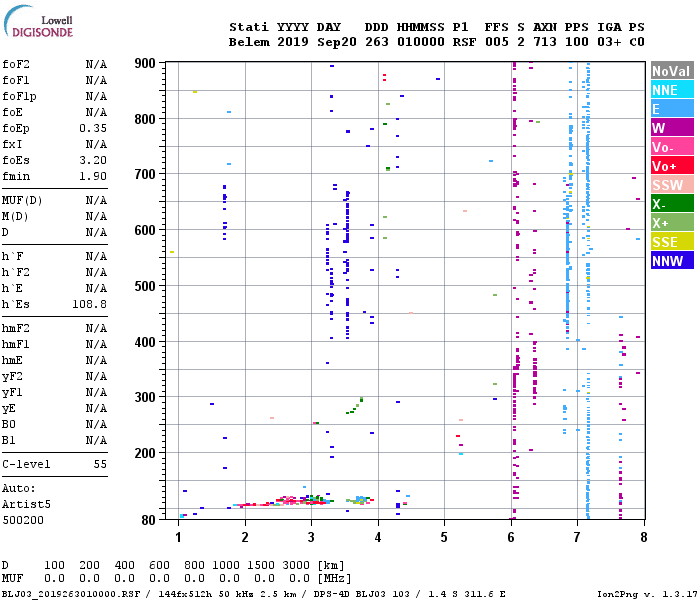Select the NNW dark blue legend swatch
Viewport: 700px width, 600px height.
coord(672,261)
